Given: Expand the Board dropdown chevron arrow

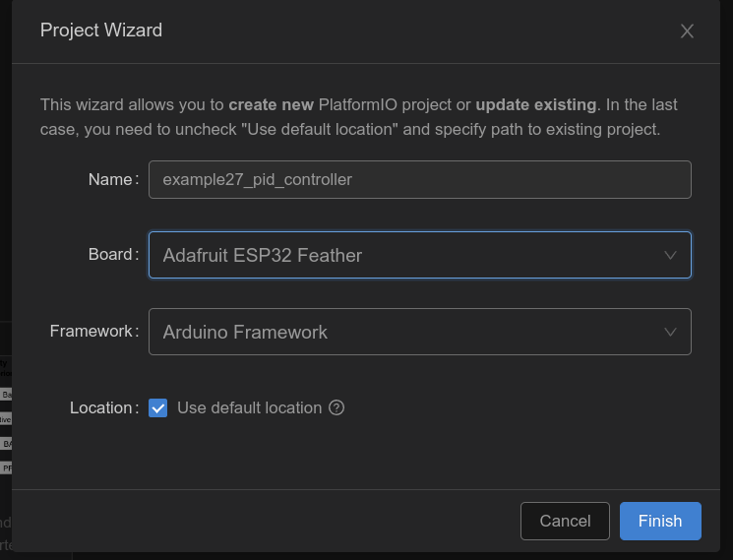Looking at the screenshot, I should point(670,255).
